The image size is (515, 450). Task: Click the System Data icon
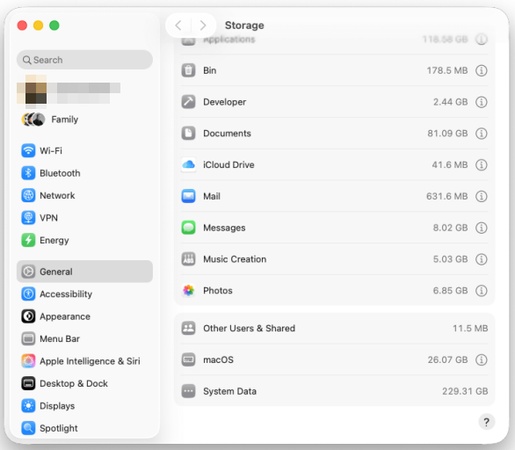click(x=188, y=391)
